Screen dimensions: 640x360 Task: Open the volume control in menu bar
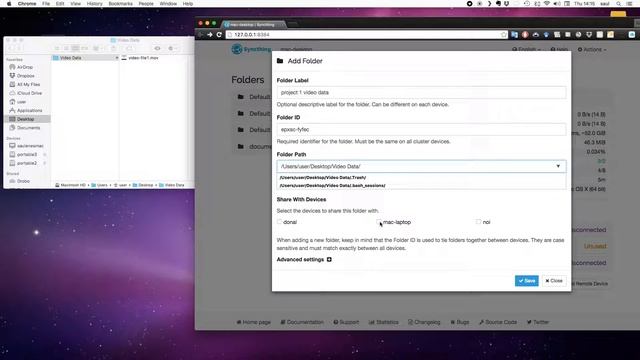tap(557, 3)
